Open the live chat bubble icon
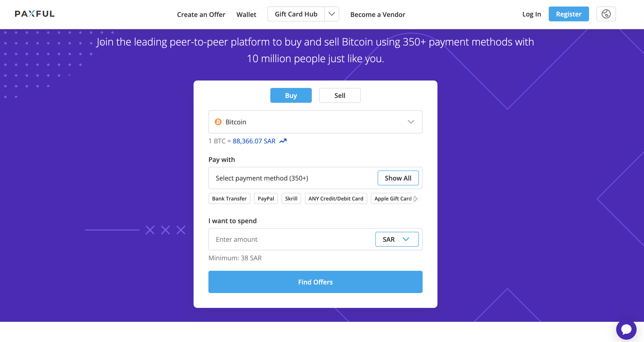Image resolution: width=644 pixels, height=342 pixels. point(626,329)
